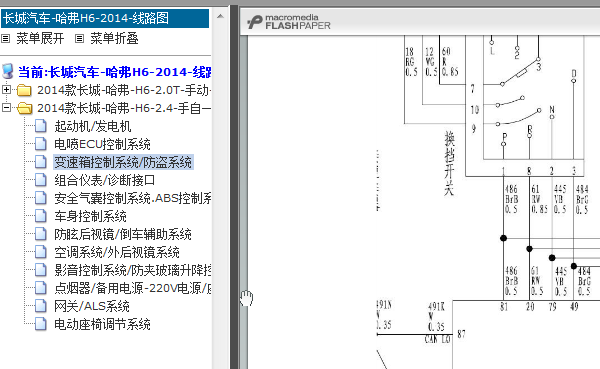
Task: Select the 2014款长城-哈弗-H6-2.4-手自一 folder label
Action: [x=124, y=108]
